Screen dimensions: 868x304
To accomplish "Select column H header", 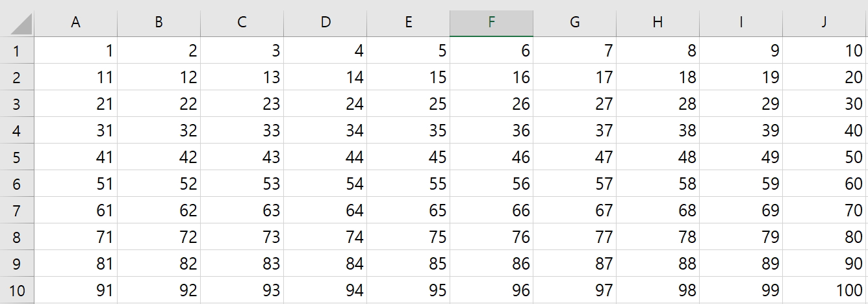I will pyautogui.click(x=657, y=22).
